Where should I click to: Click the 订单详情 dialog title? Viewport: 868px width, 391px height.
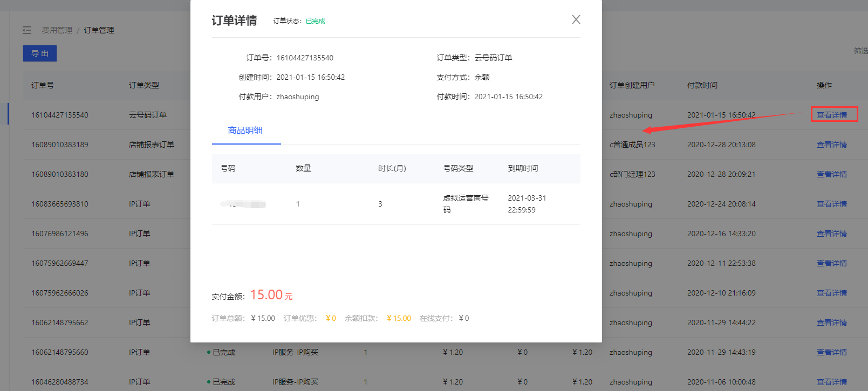[234, 20]
